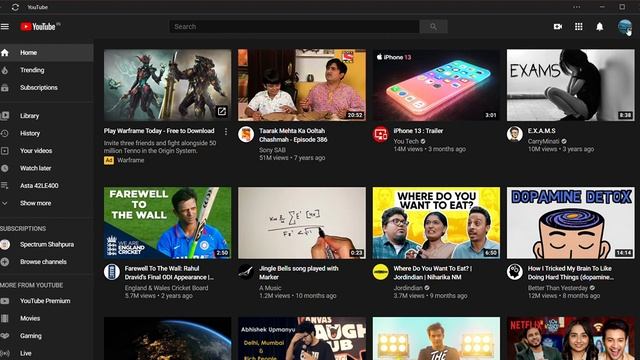640x360 pixels.
Task: Click the Library icon
Action: point(5,116)
